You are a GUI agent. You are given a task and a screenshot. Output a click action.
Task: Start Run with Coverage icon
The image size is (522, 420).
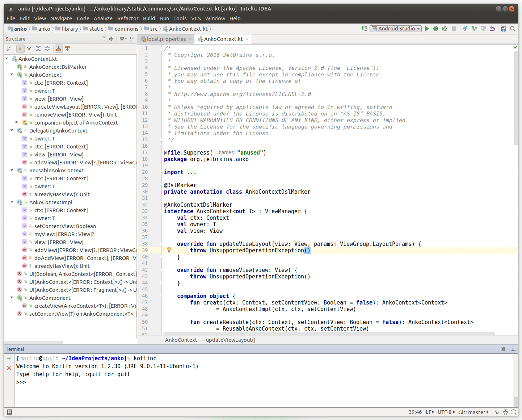tap(445, 28)
